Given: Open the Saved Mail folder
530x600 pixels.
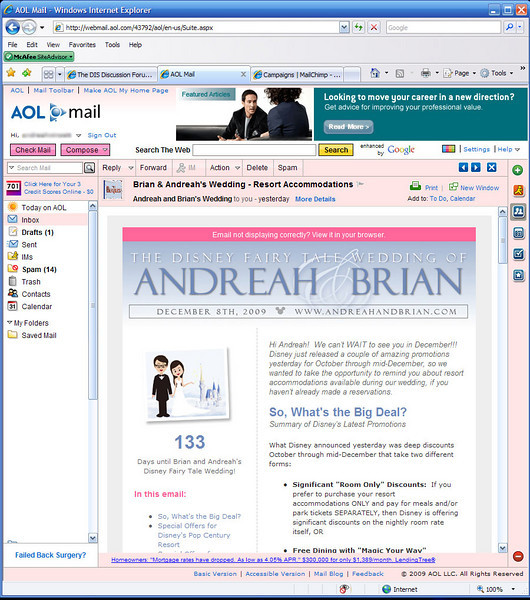Looking at the screenshot, I should point(39,335).
